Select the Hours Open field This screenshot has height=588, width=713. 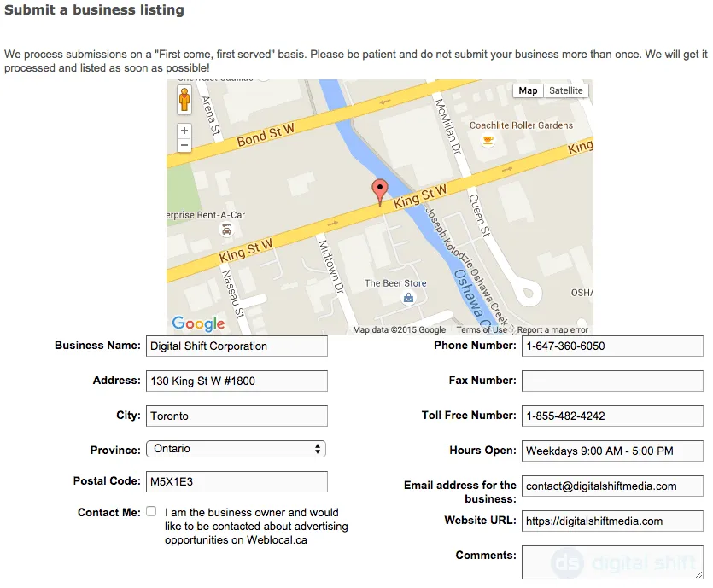coord(612,451)
